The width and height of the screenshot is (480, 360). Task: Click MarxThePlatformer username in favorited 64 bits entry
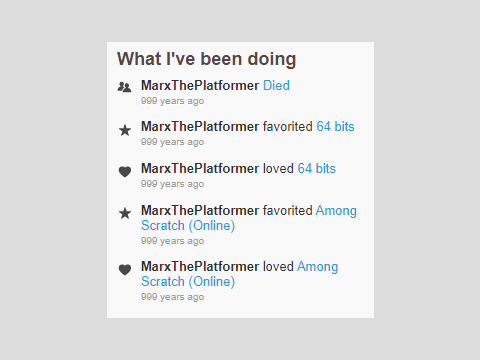pos(200,127)
